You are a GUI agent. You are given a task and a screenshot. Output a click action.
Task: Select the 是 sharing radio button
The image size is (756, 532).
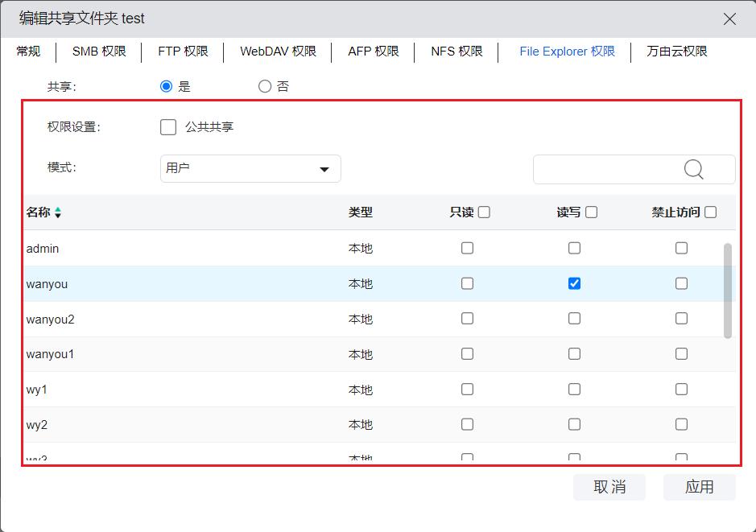point(167,86)
